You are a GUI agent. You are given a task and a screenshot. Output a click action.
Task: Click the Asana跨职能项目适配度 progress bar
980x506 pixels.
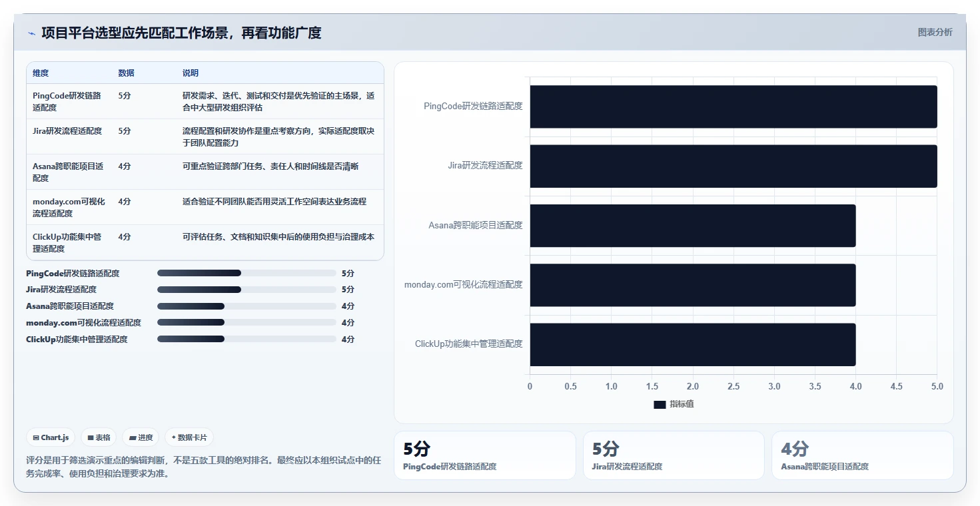246,306
